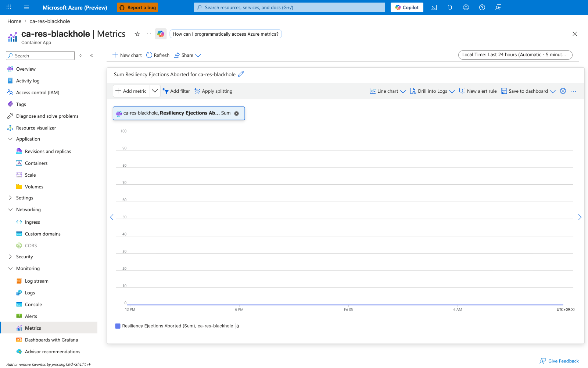Open Copilot from the top bar
This screenshot has height=368, width=588.
[x=407, y=7]
